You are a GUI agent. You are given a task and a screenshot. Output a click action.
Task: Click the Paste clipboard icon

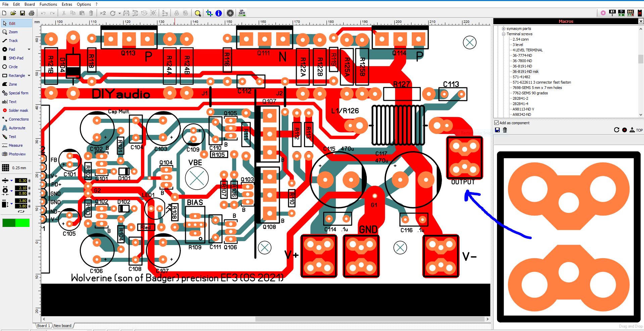[82, 13]
